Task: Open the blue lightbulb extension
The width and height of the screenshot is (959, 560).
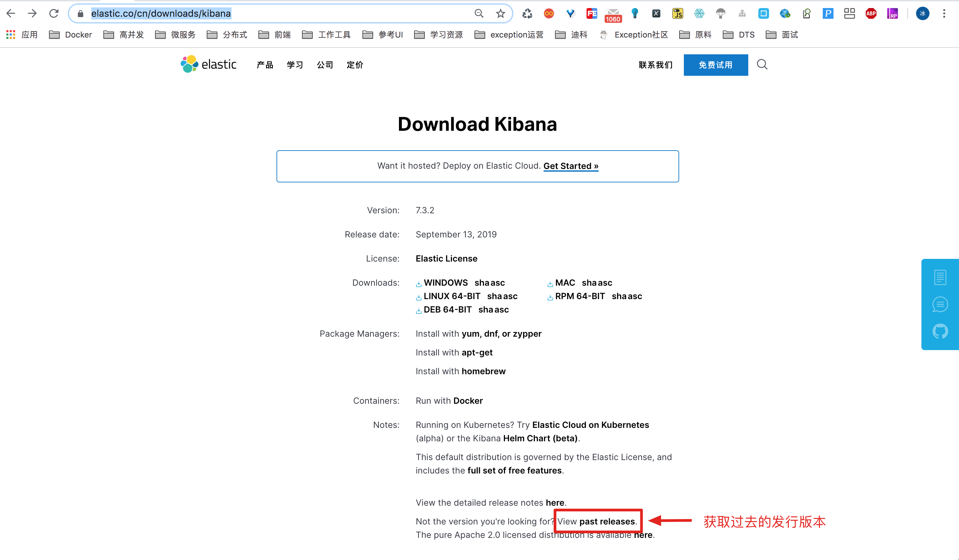Action: point(635,14)
